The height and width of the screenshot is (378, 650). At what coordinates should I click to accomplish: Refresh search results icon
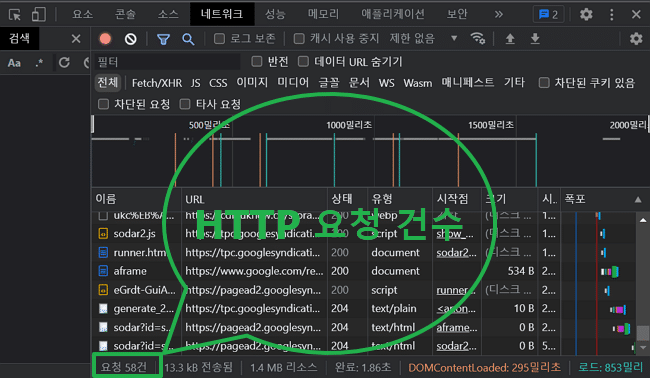click(64, 63)
